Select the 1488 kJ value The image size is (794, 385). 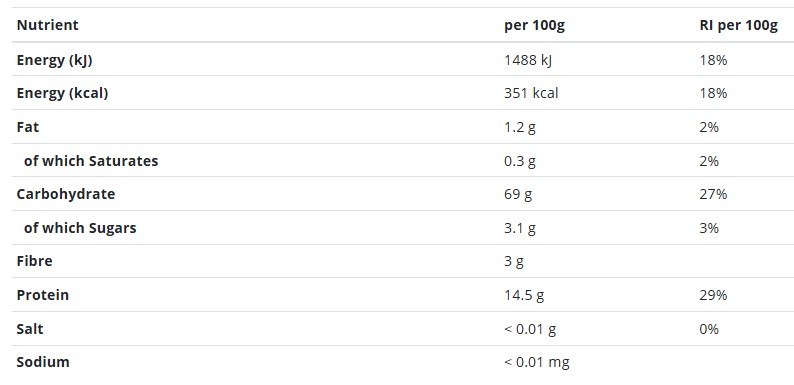pos(528,60)
